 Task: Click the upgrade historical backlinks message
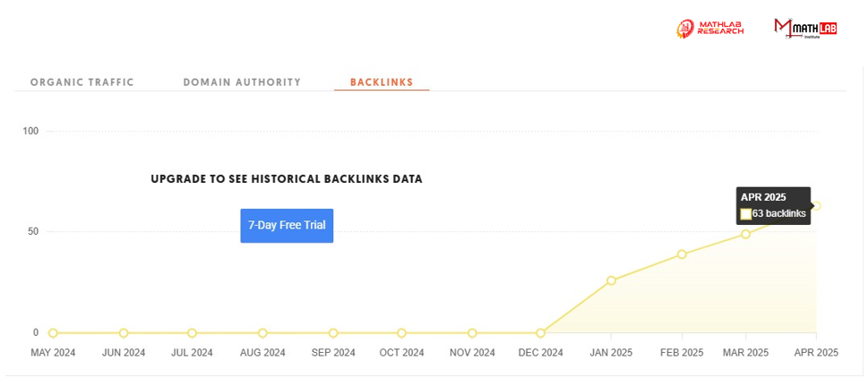pyautogui.click(x=287, y=179)
